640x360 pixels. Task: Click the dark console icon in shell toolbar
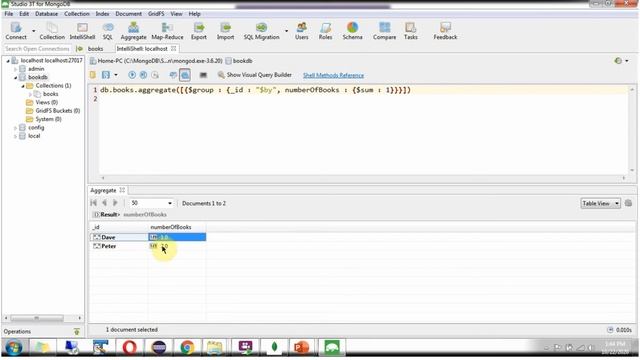coord(203,75)
